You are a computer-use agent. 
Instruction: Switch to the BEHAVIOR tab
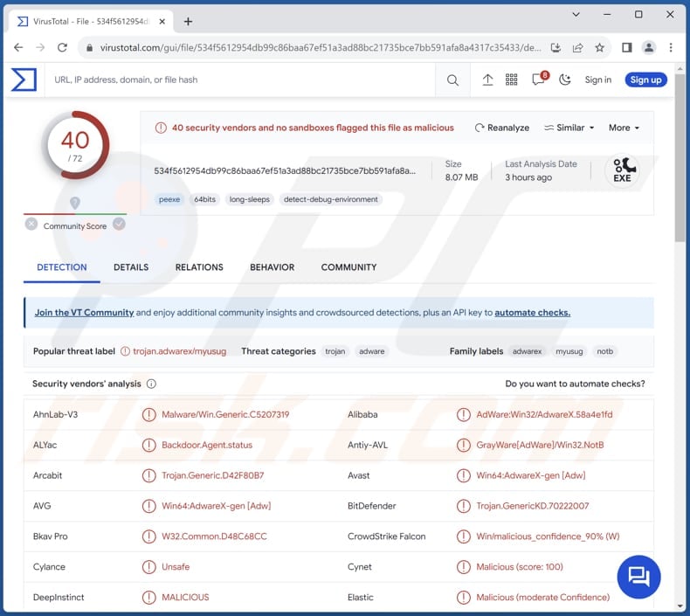(272, 267)
